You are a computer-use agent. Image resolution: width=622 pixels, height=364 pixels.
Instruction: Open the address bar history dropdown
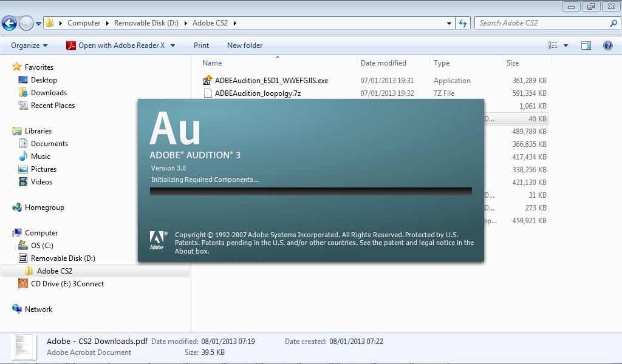pos(449,24)
